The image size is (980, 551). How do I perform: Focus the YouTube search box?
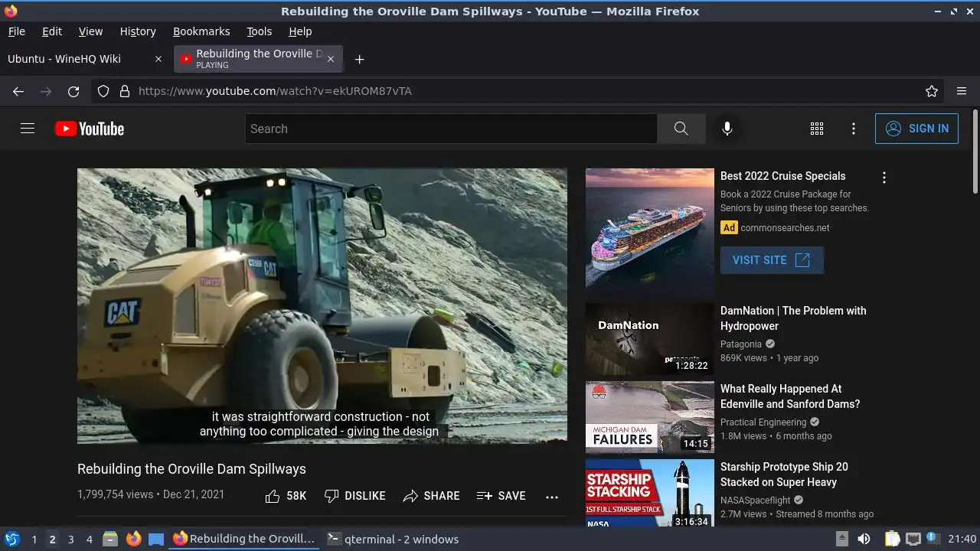point(451,129)
